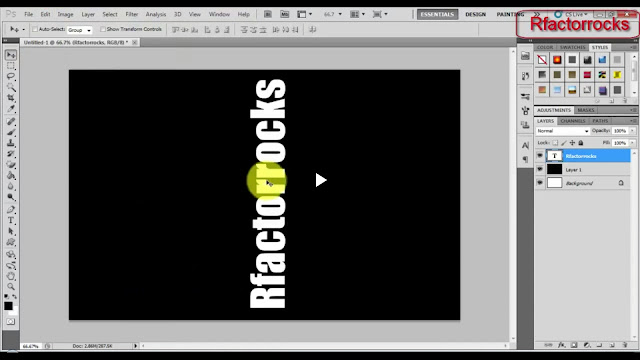Image resolution: width=640 pixels, height=360 pixels.
Task: Open the Opacity slider arrow
Action: (633, 131)
